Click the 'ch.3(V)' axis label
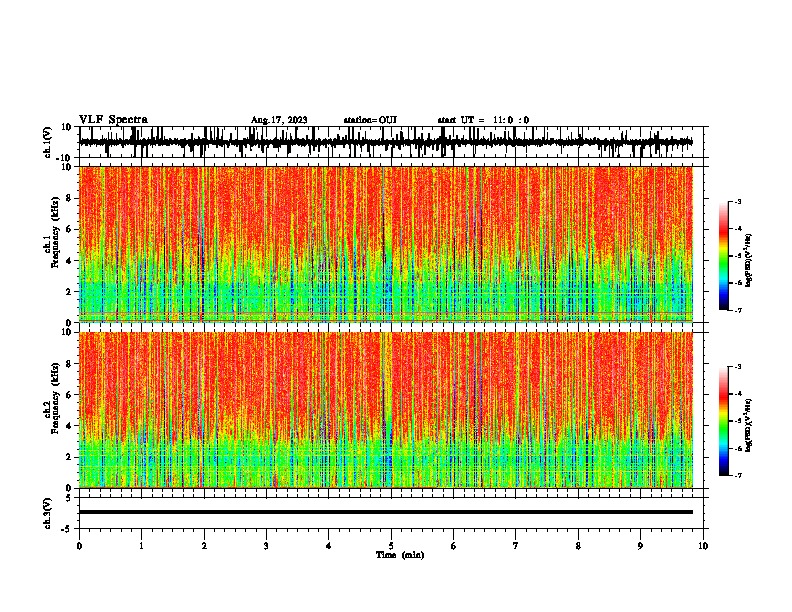Image resolution: width=792 pixels, height=612 pixels. 48,513
